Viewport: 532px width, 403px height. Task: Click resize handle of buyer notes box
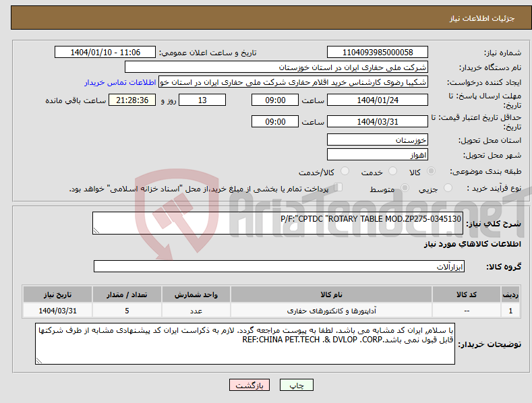point(39,361)
